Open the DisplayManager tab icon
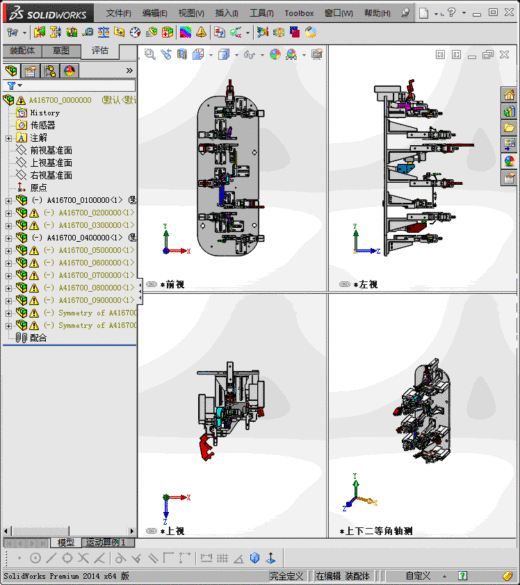Image resolution: width=520 pixels, height=585 pixels. [x=70, y=71]
